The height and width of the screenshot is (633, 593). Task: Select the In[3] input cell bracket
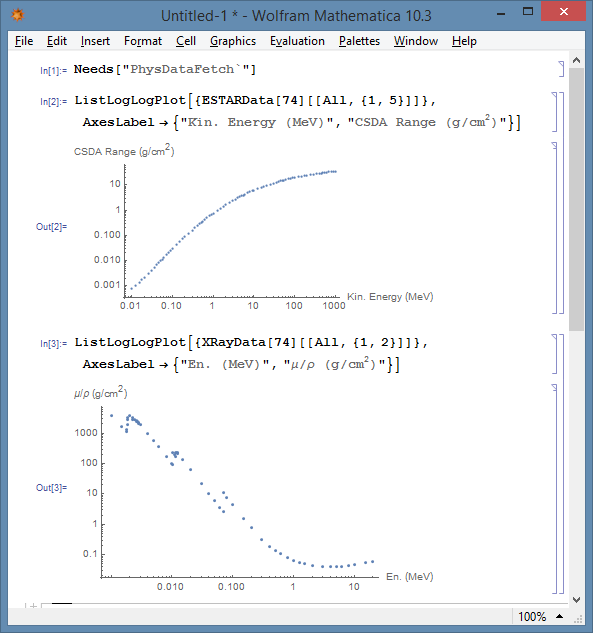pyautogui.click(x=554, y=354)
